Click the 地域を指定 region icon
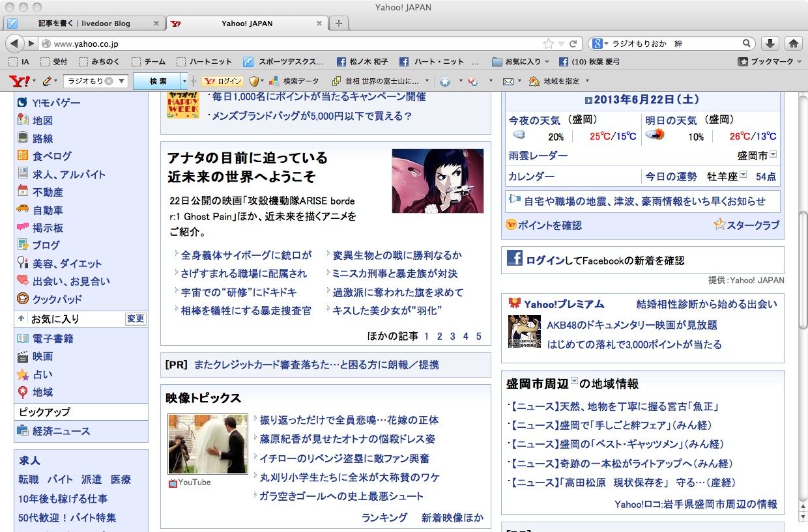808x532 pixels. pyautogui.click(x=534, y=81)
